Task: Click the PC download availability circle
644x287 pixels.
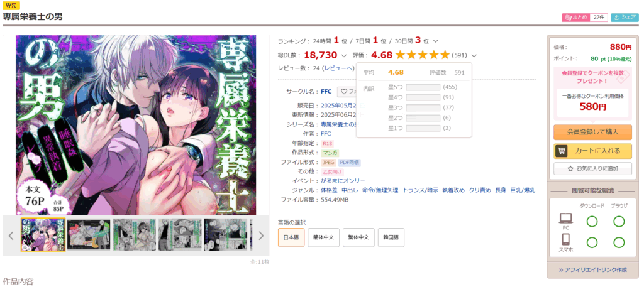Action: pos(592,222)
